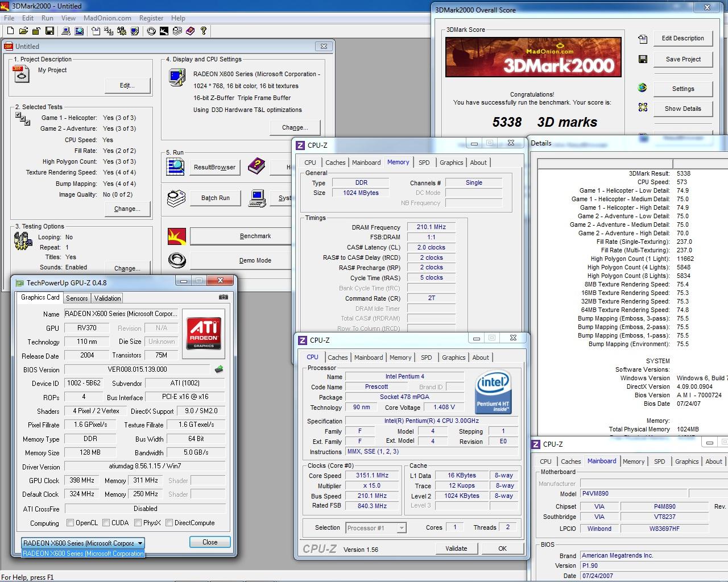
Task: Click the GPU-Z camera screenshot icon
Action: tap(224, 297)
